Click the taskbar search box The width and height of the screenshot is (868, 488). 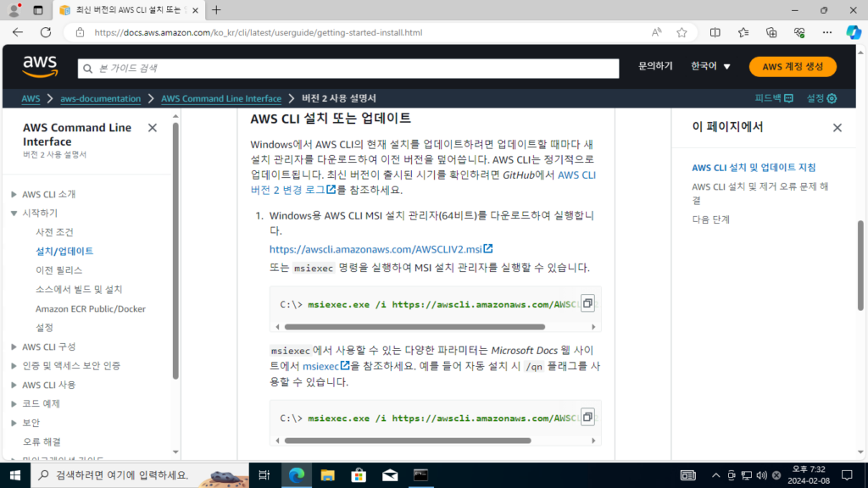tap(140, 475)
